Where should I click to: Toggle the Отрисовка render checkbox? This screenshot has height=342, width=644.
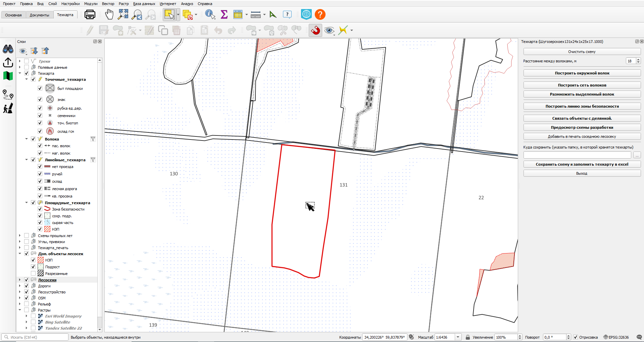(576, 337)
